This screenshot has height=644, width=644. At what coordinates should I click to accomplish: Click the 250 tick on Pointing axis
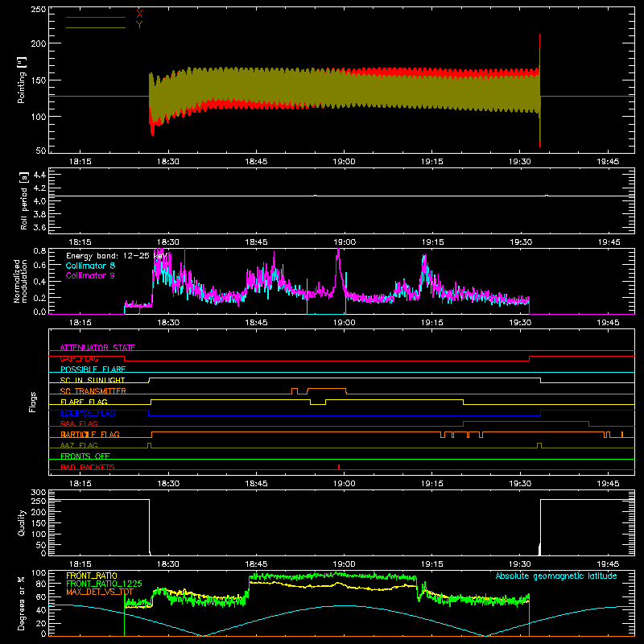pyautogui.click(x=38, y=10)
